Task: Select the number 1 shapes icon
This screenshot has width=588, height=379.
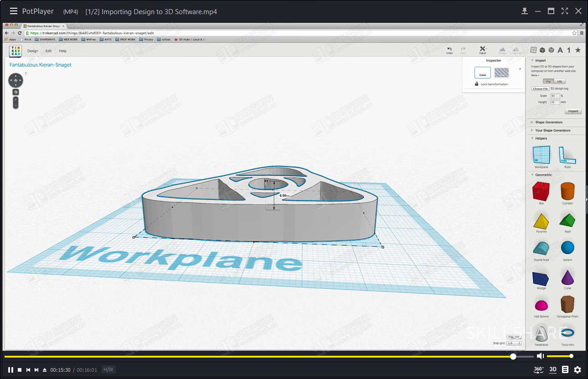Action: 569,50
